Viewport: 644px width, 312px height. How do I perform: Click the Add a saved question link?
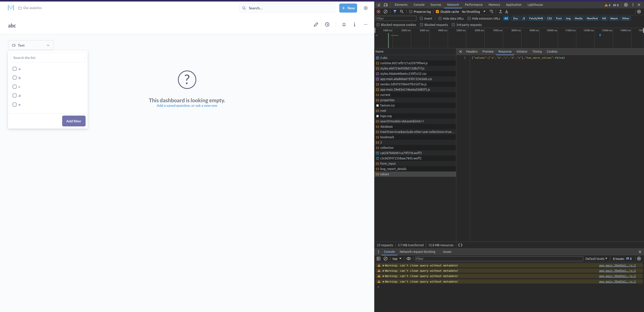(x=173, y=106)
